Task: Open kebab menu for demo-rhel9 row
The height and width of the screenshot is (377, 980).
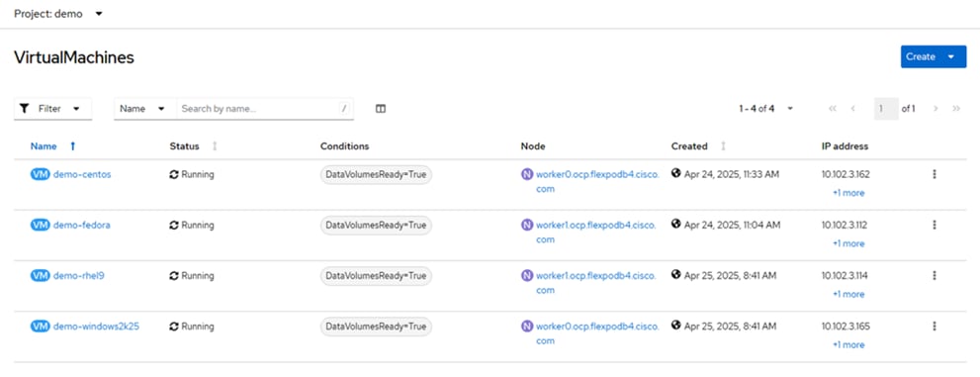Action: [x=935, y=276]
